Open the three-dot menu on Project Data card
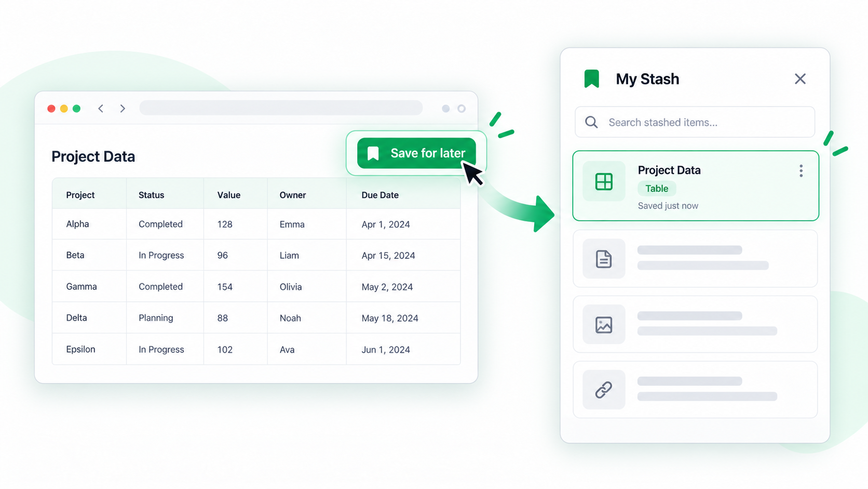Image resolution: width=868 pixels, height=489 pixels. point(801,171)
